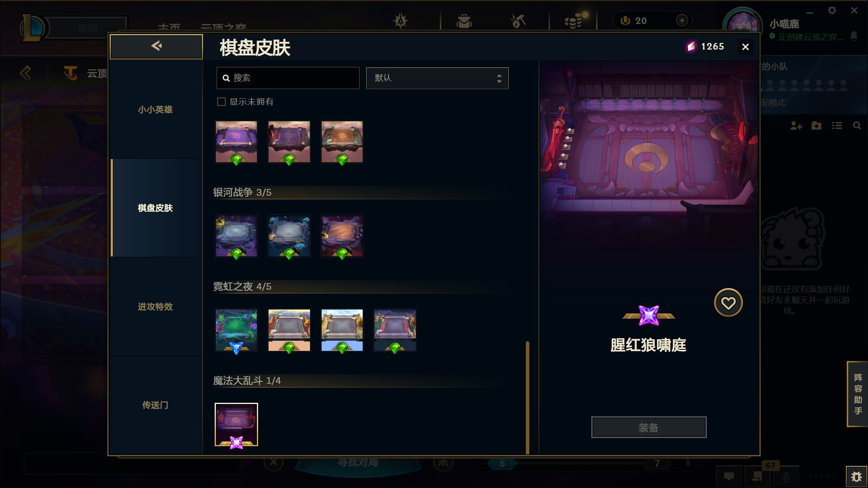The image size is (868, 488).
Task: Open the 默认 sort dropdown
Action: click(x=437, y=78)
